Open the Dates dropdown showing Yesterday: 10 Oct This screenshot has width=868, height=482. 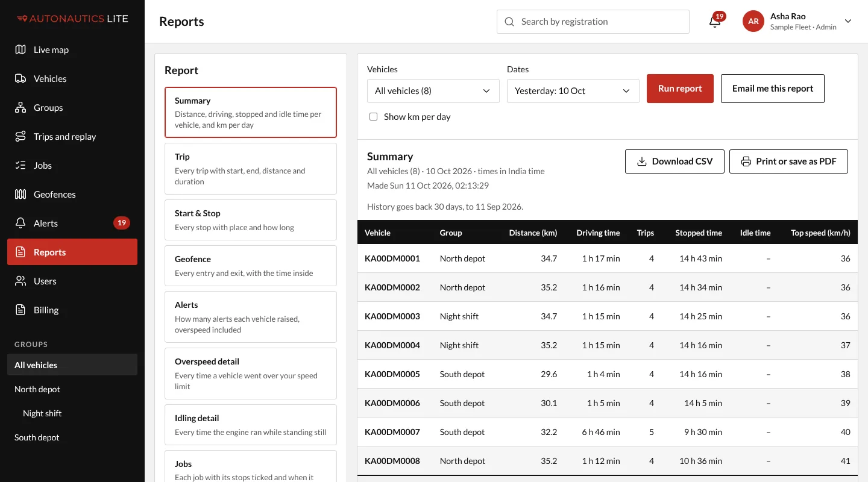(573, 91)
